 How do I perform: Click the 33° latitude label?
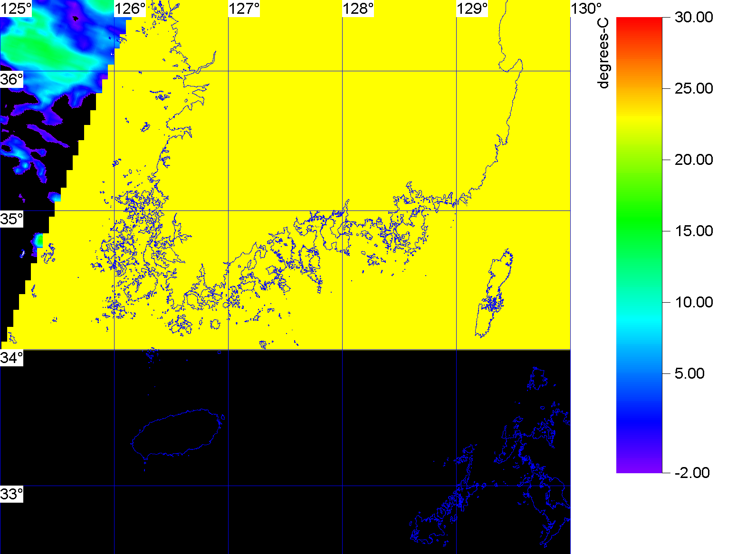(x=11, y=494)
